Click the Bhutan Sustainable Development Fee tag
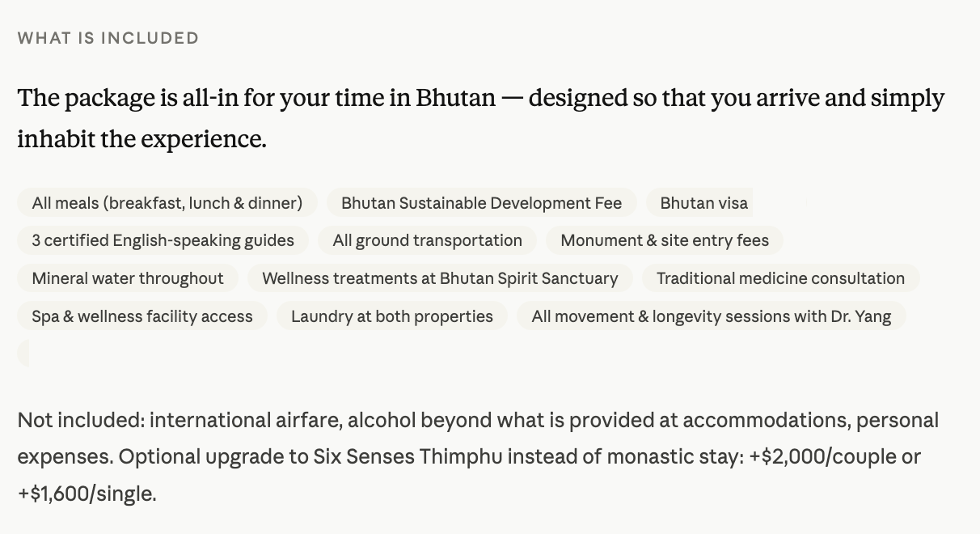 [481, 203]
